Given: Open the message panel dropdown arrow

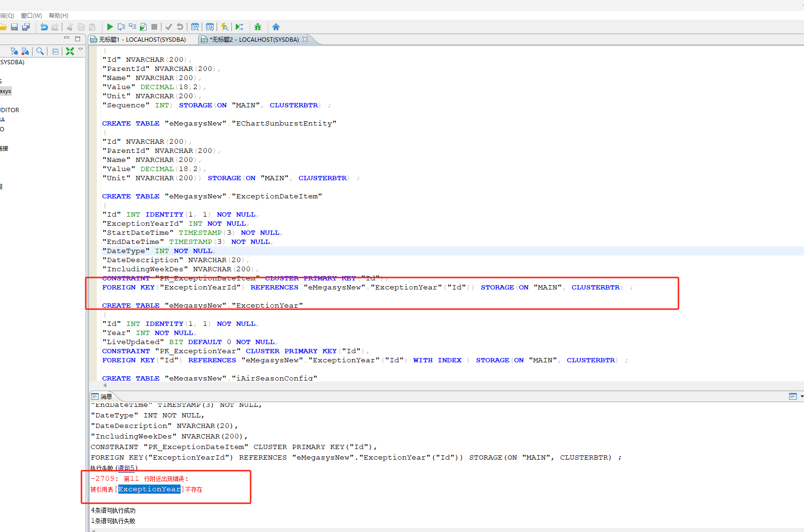Looking at the screenshot, I should [802, 396].
